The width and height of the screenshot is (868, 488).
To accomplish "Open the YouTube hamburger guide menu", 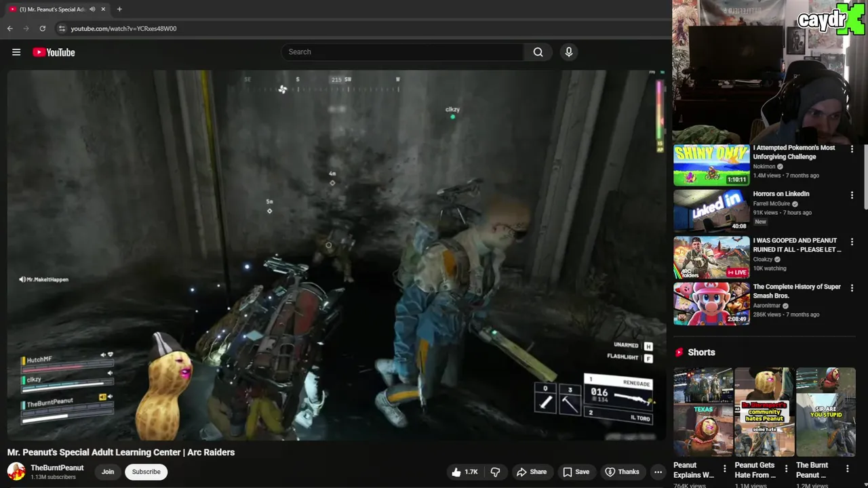I will tap(16, 52).
